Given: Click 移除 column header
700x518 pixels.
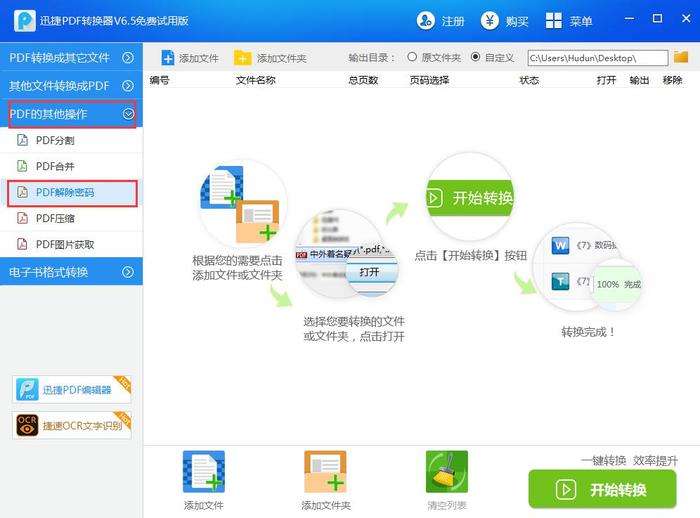Looking at the screenshot, I should (672, 80).
